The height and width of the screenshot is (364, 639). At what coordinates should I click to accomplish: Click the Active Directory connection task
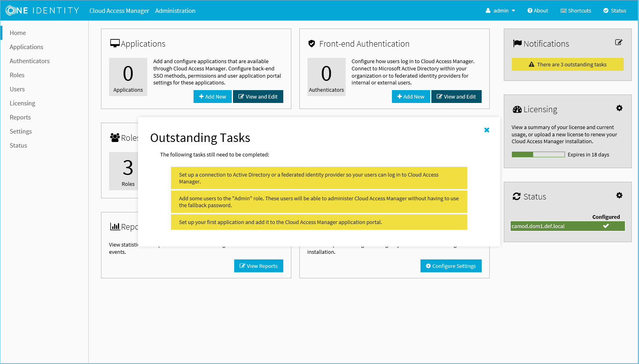(x=319, y=178)
